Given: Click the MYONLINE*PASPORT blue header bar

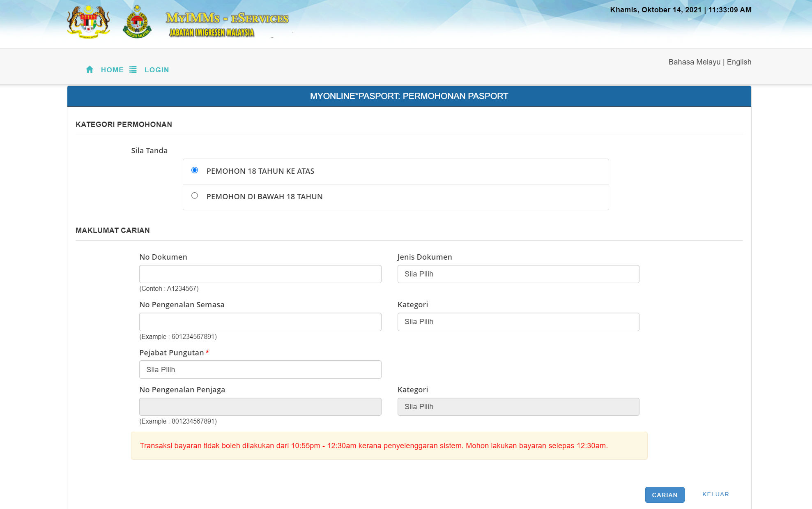Looking at the screenshot, I should click(x=409, y=96).
